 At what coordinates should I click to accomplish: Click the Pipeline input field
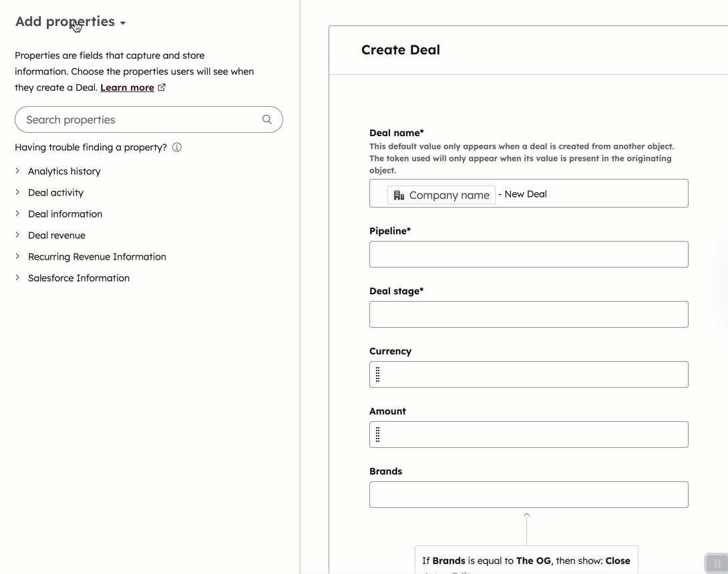(528, 254)
